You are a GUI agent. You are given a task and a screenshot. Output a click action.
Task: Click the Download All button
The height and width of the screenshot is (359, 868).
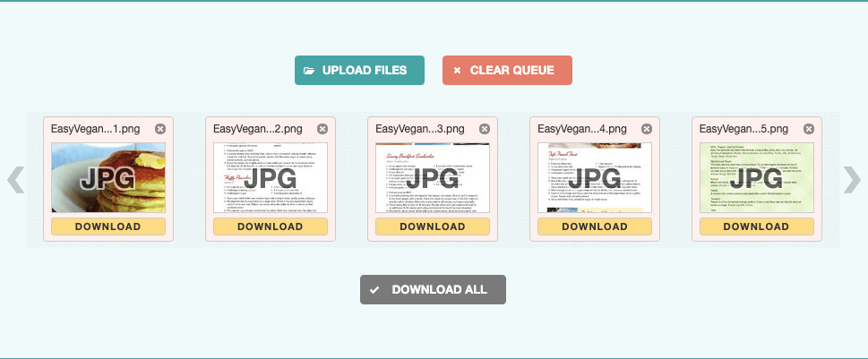[x=433, y=289]
